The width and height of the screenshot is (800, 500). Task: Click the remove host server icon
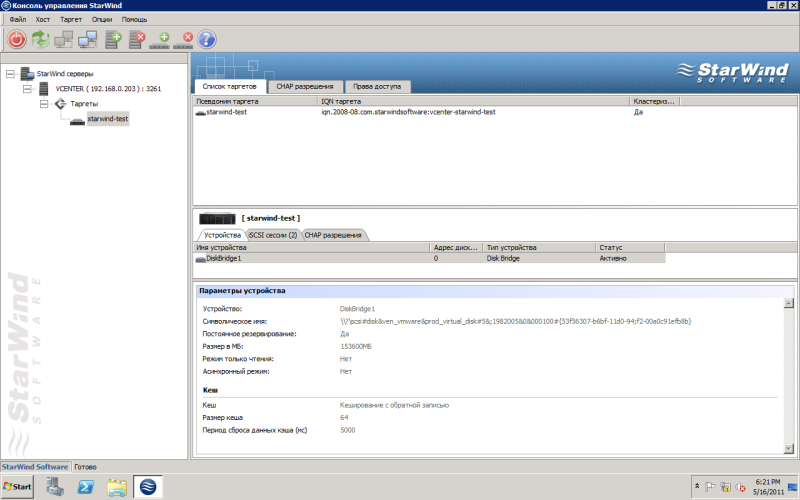pyautogui.click(x=137, y=39)
